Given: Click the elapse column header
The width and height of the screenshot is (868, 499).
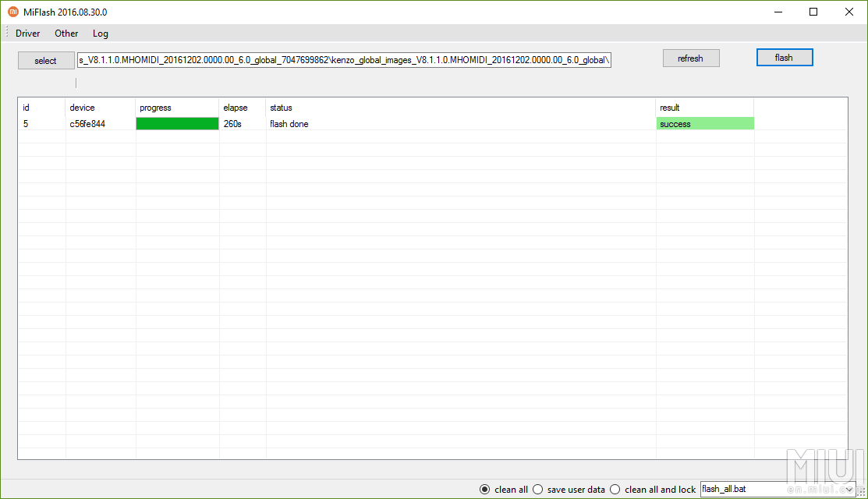Looking at the screenshot, I should coord(243,108).
